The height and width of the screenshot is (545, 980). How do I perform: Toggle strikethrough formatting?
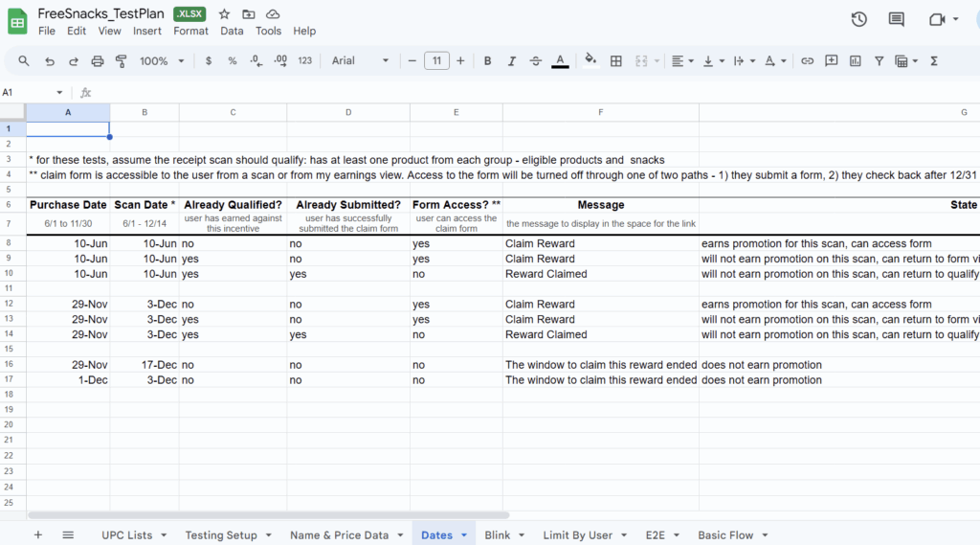click(535, 61)
